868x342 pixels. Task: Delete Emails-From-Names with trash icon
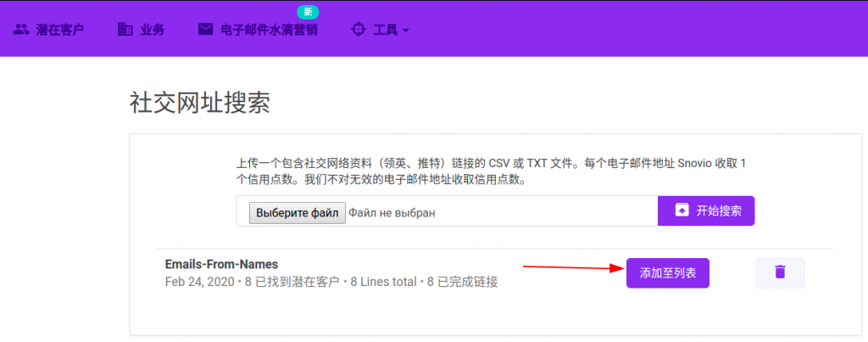pyautogui.click(x=780, y=273)
